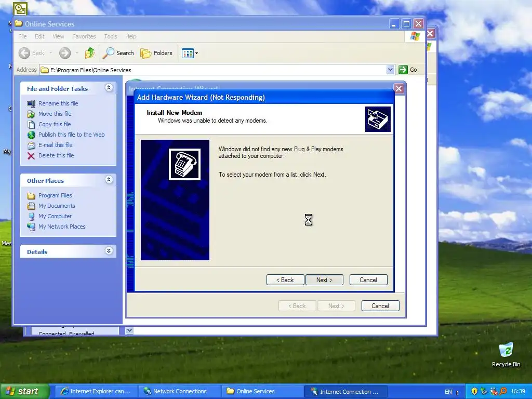Go to Program Files in Other Places
532x399 pixels.
click(55, 195)
